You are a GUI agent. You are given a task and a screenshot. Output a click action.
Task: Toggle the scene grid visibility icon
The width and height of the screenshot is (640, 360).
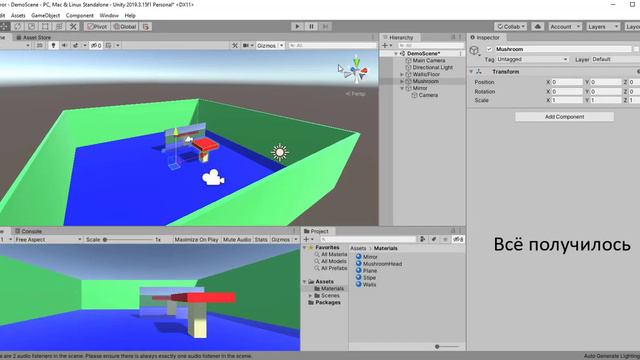tap(109, 45)
